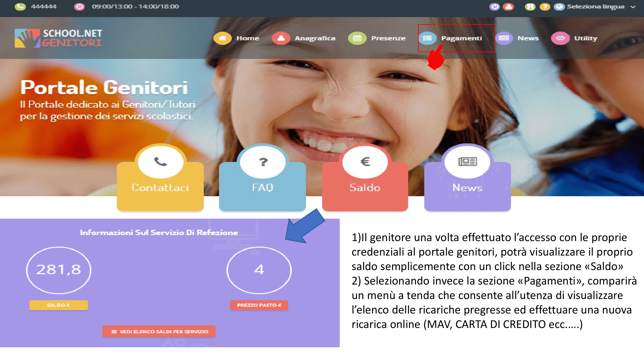Click the question mark on FAQ card

coord(263,162)
